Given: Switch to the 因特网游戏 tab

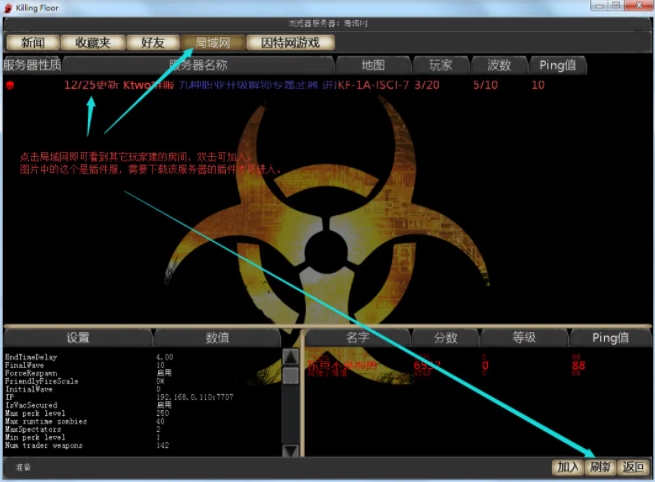Looking at the screenshot, I should pyautogui.click(x=290, y=43).
